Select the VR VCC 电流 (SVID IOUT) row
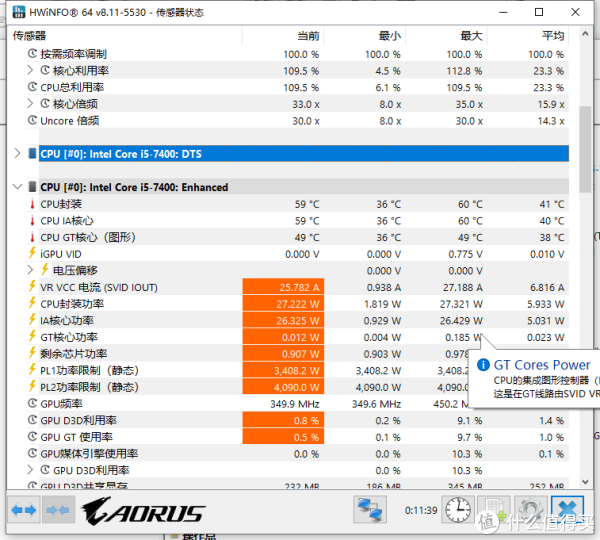The height and width of the screenshot is (540, 600). click(x=297, y=287)
